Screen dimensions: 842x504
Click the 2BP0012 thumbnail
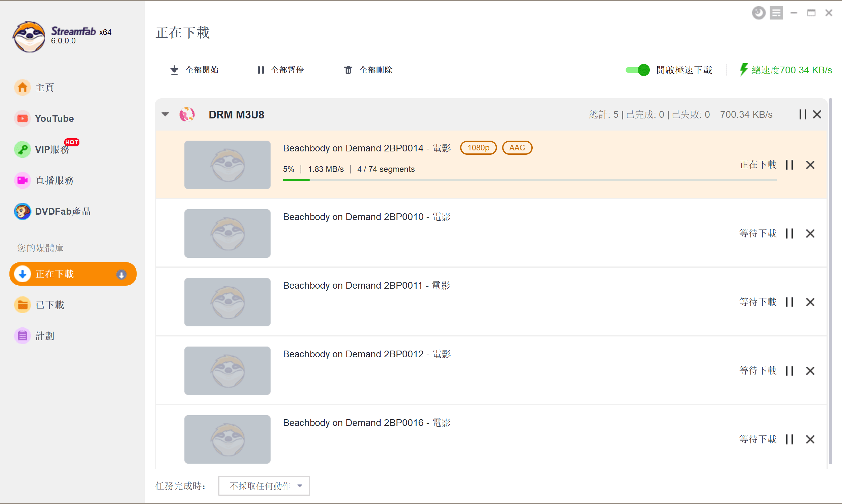(x=227, y=370)
